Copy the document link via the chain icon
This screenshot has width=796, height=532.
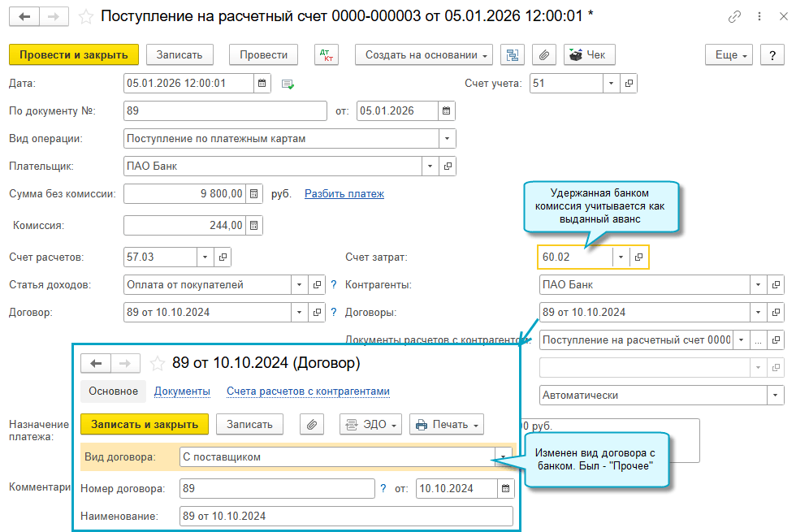coord(734,17)
